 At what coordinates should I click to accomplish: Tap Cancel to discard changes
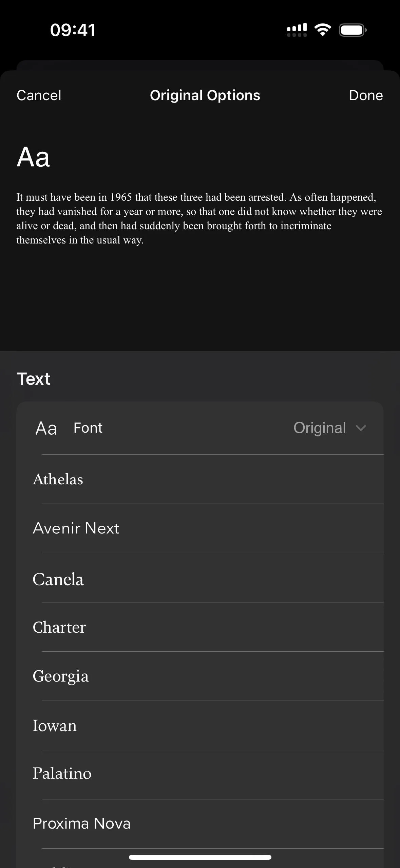39,95
